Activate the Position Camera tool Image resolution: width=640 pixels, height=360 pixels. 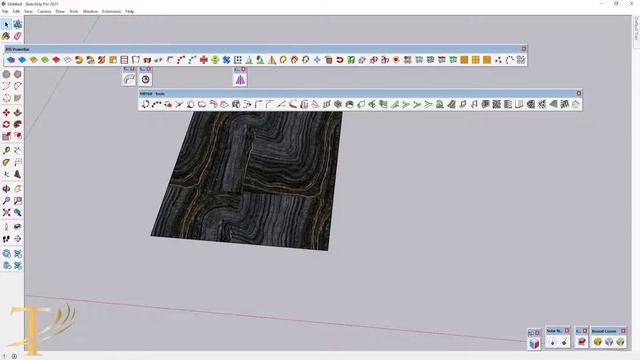click(x=6, y=227)
